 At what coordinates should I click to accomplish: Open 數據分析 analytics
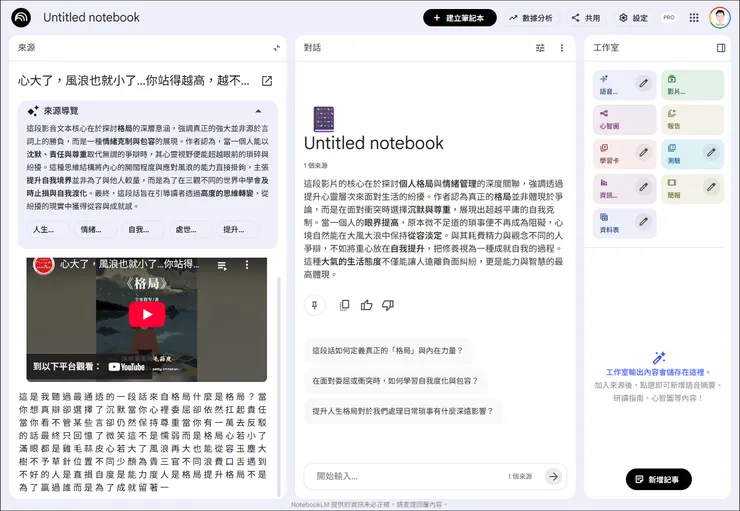(530, 18)
